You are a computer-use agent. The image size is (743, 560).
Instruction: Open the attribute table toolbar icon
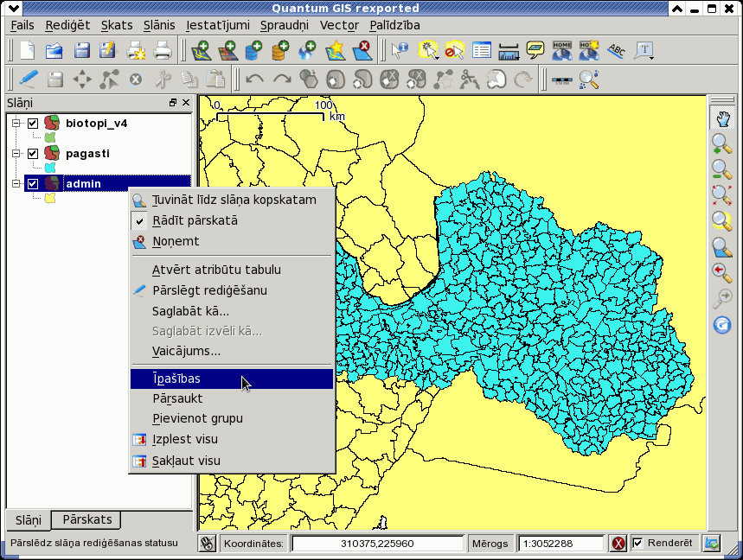(482, 50)
